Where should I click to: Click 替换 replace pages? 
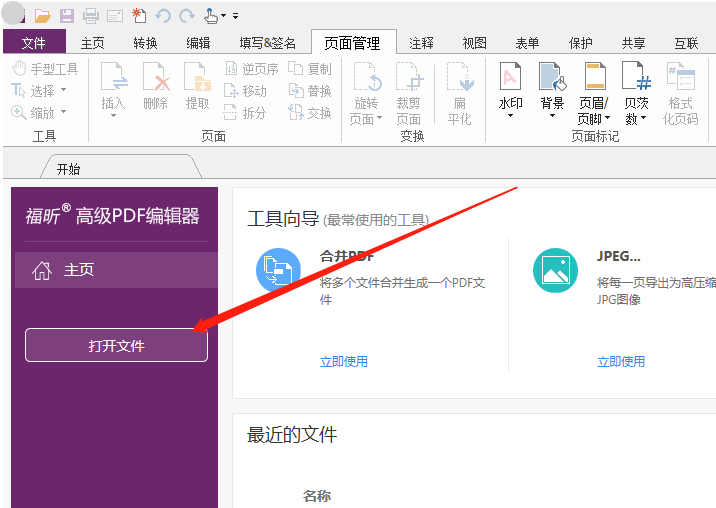[310, 91]
